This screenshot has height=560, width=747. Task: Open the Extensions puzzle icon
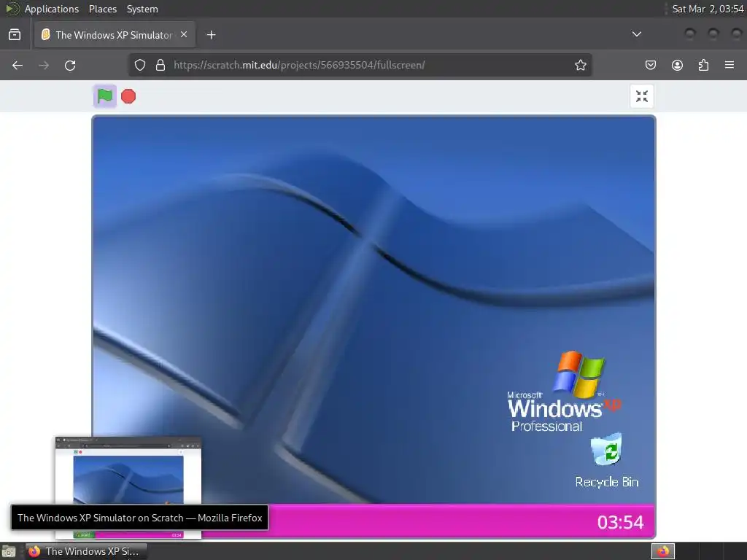coord(703,65)
